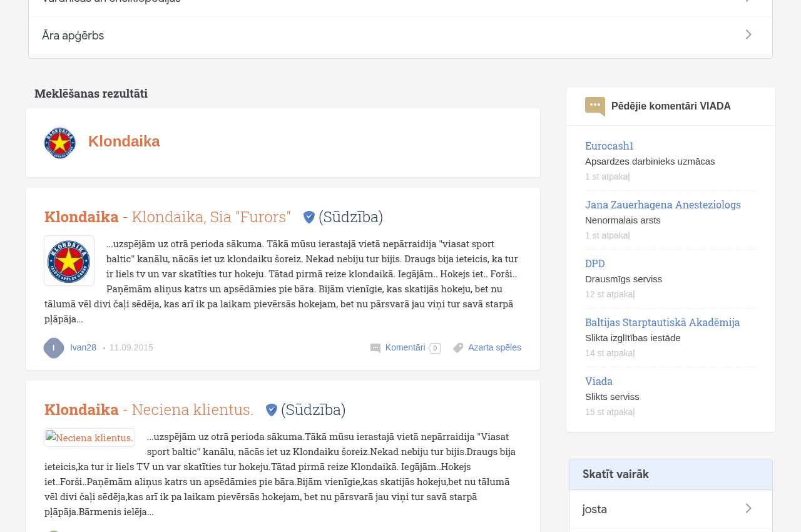Click the verified shield beside Neciena klientus title

(x=272, y=410)
